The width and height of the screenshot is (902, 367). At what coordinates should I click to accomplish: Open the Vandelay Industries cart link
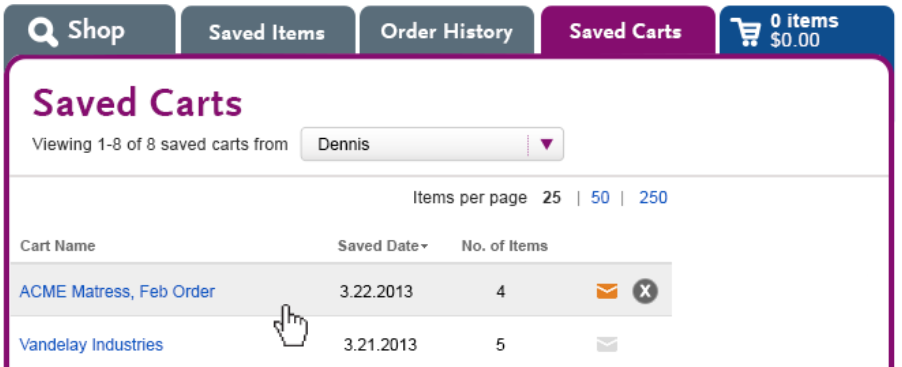[91, 345]
